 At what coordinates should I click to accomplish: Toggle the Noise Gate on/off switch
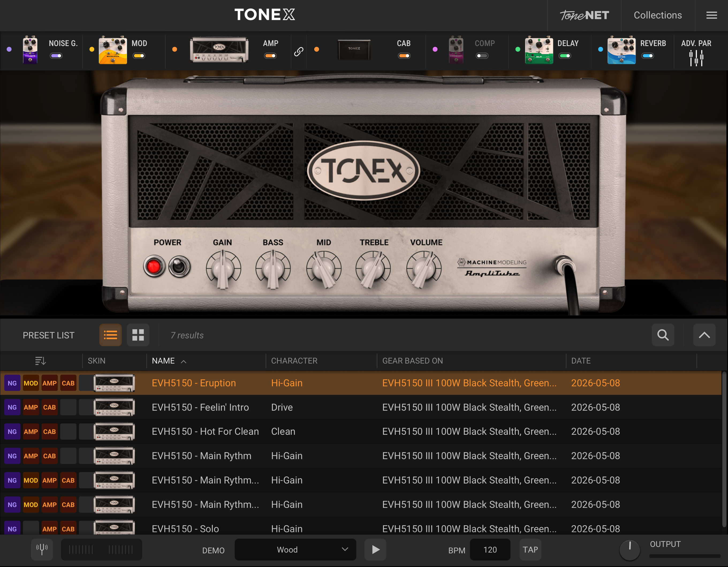click(56, 56)
